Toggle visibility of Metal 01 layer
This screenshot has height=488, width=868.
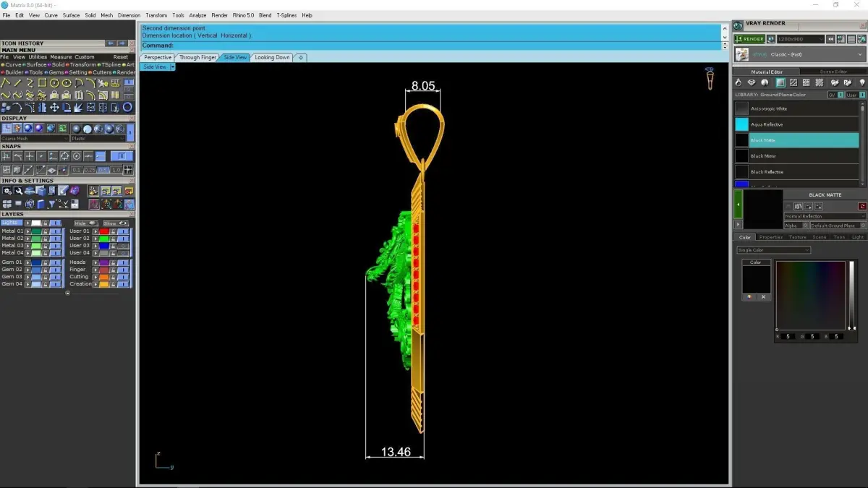[x=55, y=231]
